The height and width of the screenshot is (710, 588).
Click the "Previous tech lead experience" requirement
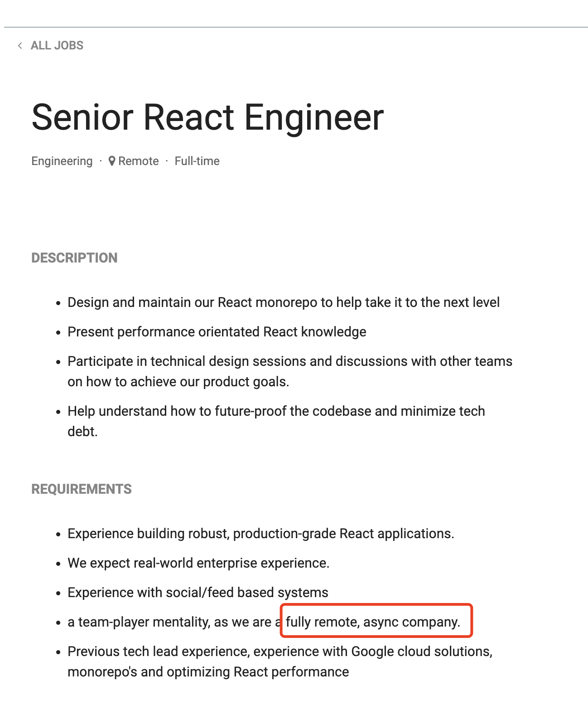click(280, 652)
